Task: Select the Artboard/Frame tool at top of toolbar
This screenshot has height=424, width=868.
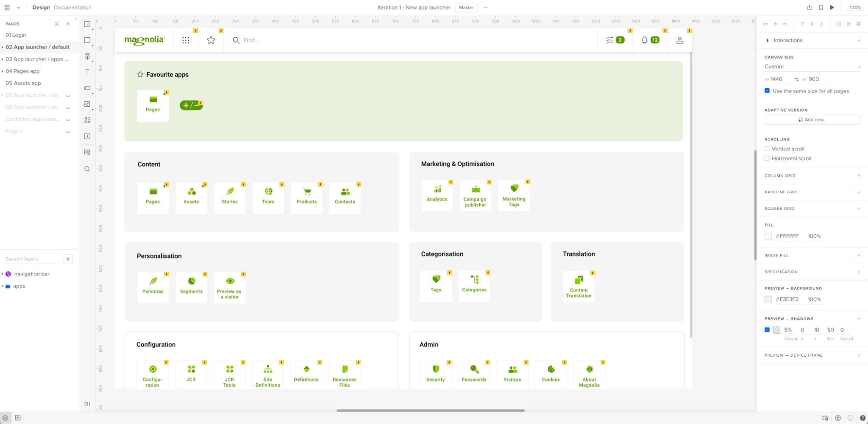Action: tap(87, 24)
